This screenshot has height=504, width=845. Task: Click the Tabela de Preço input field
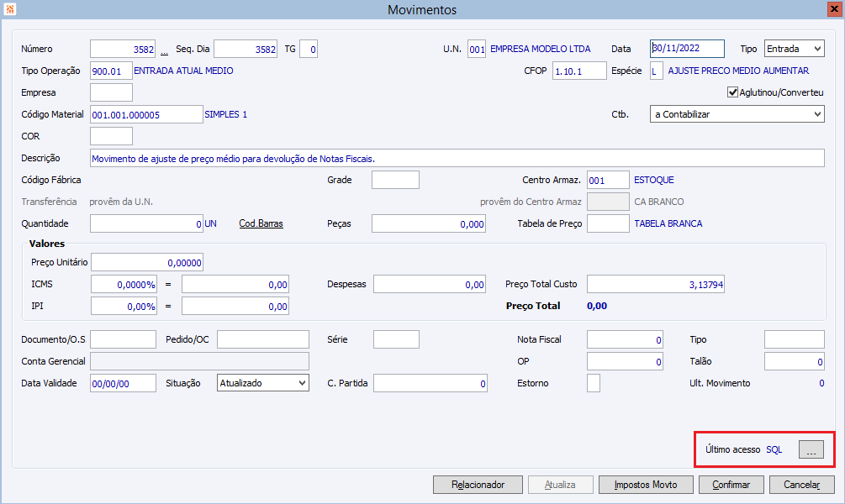[x=608, y=223]
